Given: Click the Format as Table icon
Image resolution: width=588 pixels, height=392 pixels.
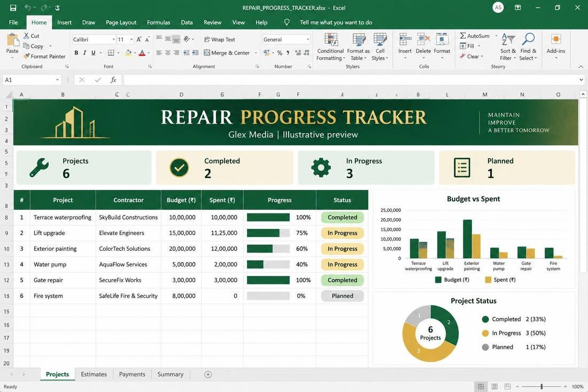Looking at the screenshot, I should pos(359,40).
